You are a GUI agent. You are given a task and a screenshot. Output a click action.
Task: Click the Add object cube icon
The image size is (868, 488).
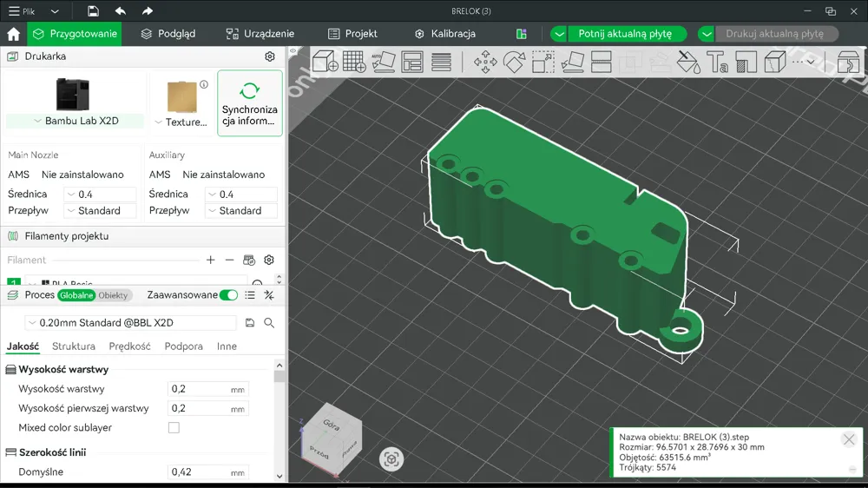pyautogui.click(x=325, y=62)
